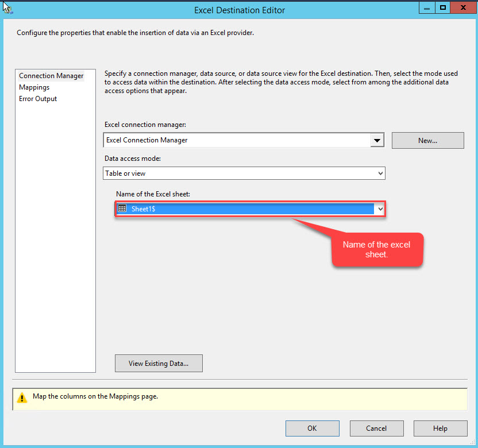Viewport: 478px width, 448px height.
Task: Open Help for the Excel Destination Editor
Action: coord(440,428)
